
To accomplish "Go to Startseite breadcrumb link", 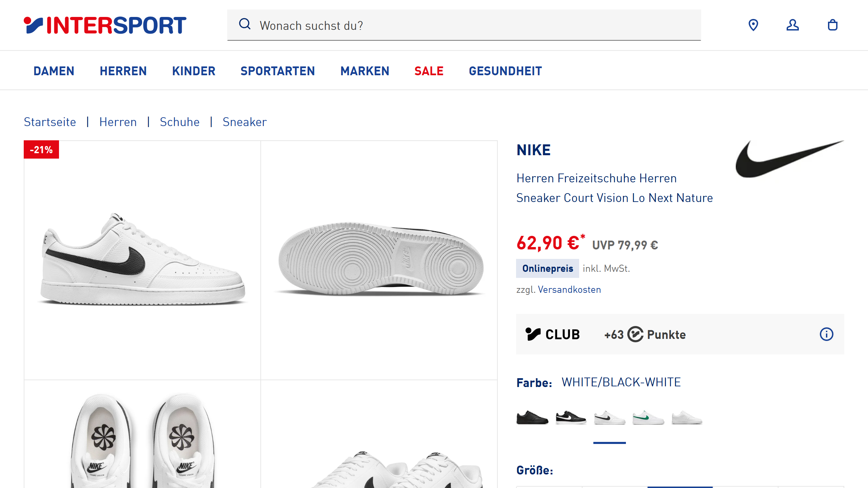I will (50, 122).
